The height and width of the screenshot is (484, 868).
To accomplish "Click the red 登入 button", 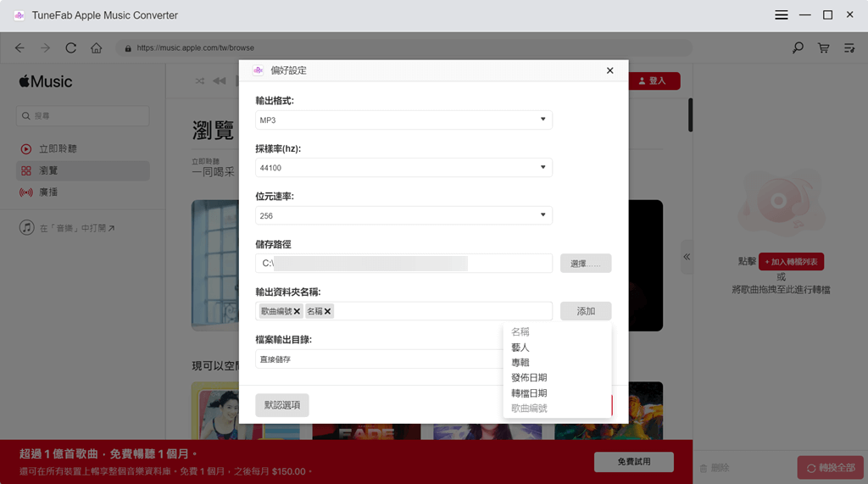I will [x=654, y=81].
